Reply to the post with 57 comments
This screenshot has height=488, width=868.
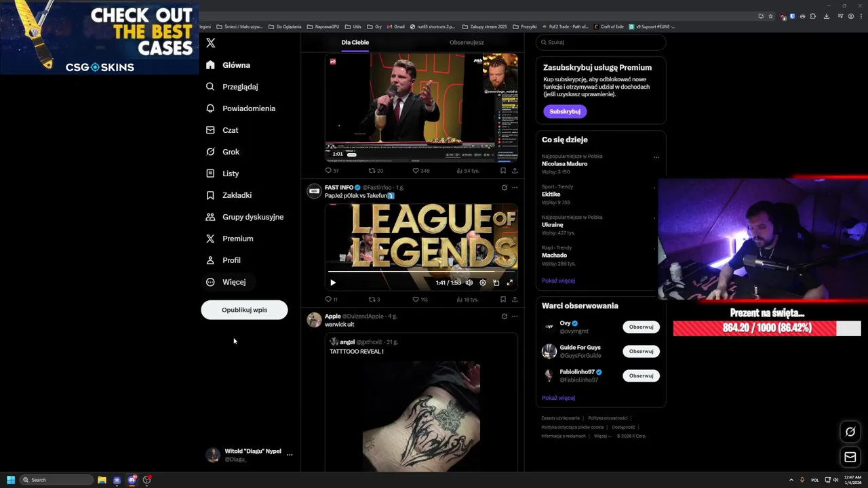coord(332,171)
